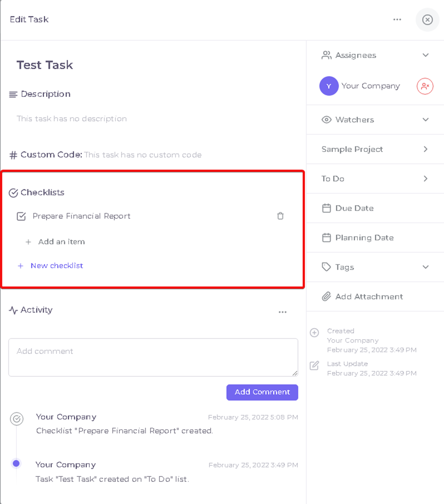Delete the Prepare Financial Report checklist
This screenshot has height=504, width=444.
(280, 216)
